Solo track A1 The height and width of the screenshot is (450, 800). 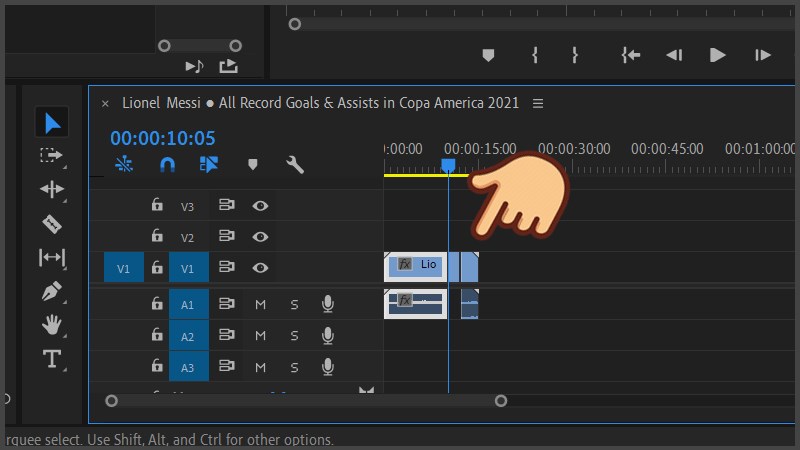(x=294, y=305)
